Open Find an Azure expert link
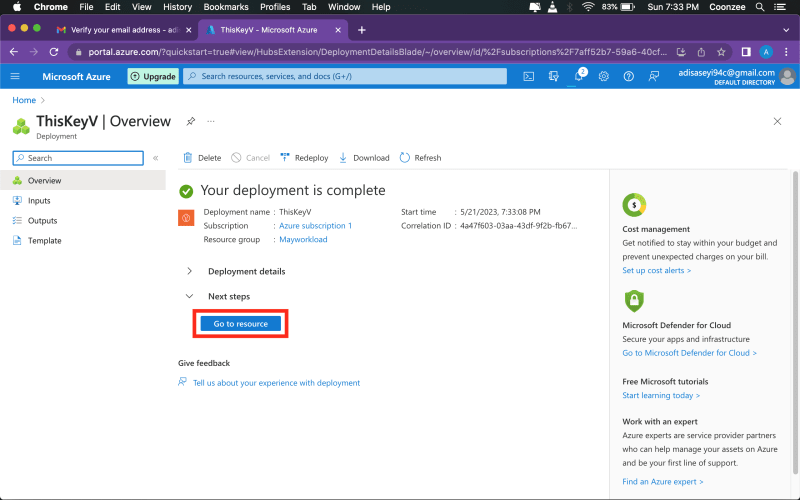The width and height of the screenshot is (800, 500). point(663,482)
